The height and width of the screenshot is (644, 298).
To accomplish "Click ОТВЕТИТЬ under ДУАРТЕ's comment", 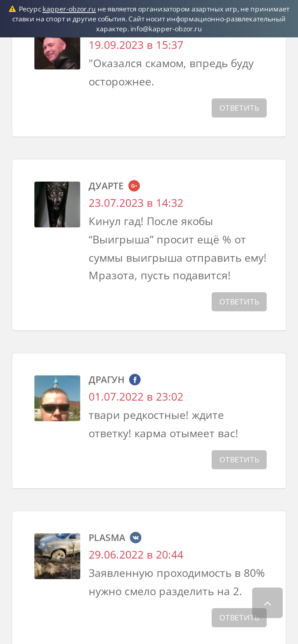I will pos(239,302).
